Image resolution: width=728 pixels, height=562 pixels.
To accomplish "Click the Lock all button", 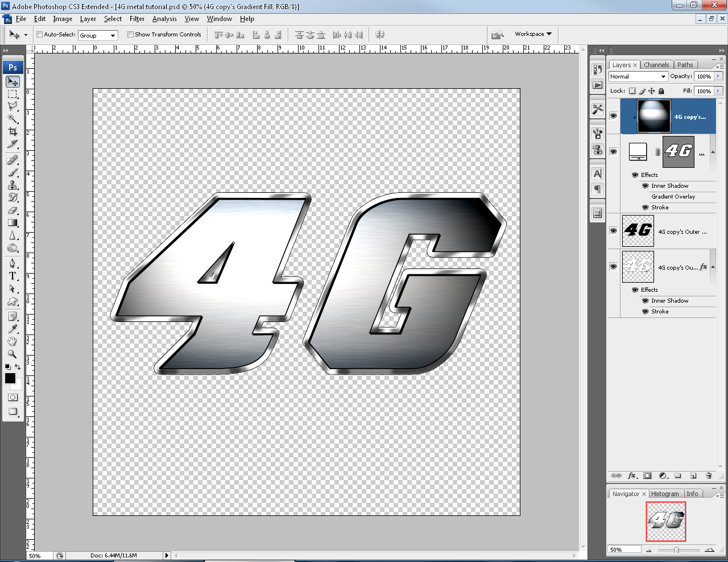I will coord(661,91).
